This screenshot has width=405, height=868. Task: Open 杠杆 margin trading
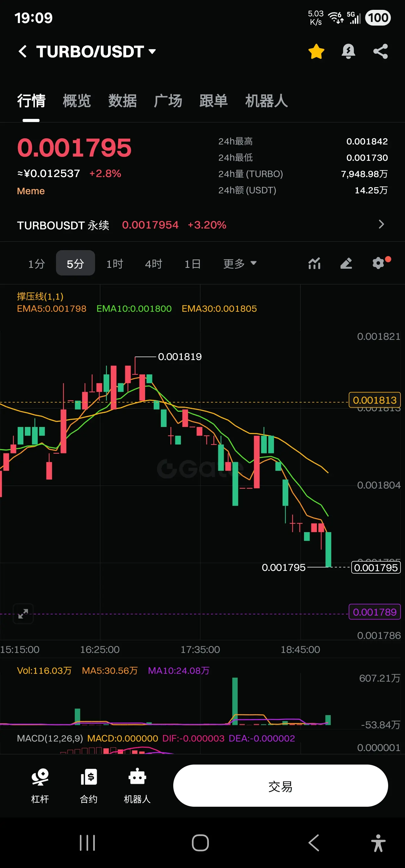(40, 786)
